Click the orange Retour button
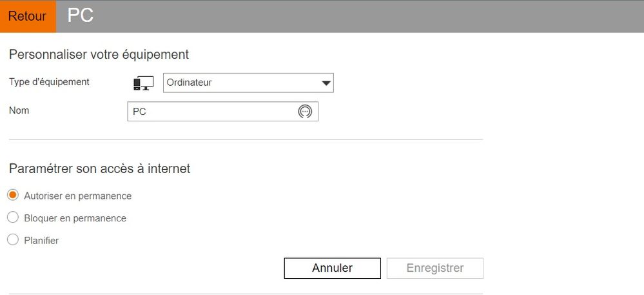The width and height of the screenshot is (644, 295). pos(27,17)
